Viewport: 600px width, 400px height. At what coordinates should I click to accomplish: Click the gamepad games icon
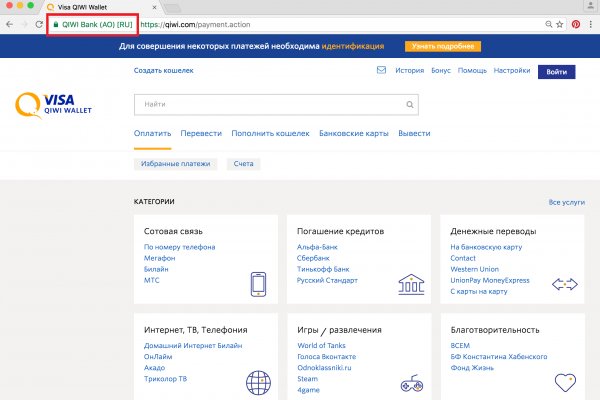[x=411, y=383]
